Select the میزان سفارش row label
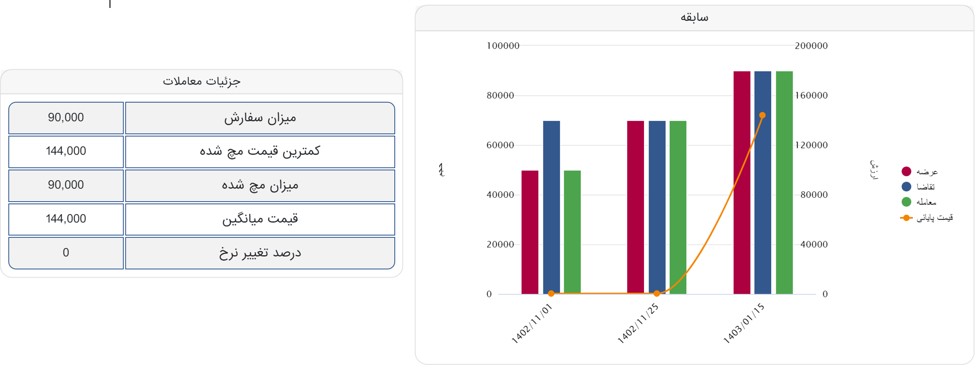Image resolution: width=980 pixels, height=370 pixels. tap(260, 118)
